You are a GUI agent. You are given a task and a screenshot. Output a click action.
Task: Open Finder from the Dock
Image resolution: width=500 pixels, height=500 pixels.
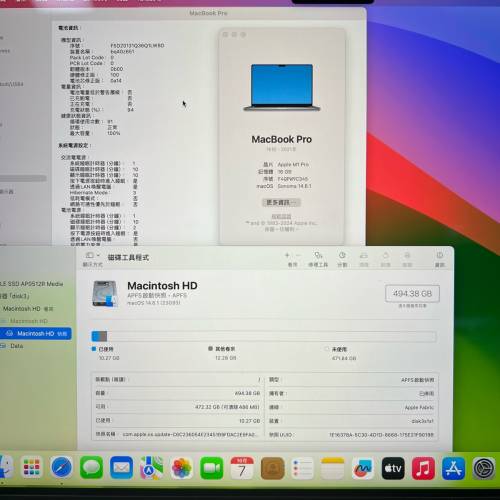click(6, 467)
